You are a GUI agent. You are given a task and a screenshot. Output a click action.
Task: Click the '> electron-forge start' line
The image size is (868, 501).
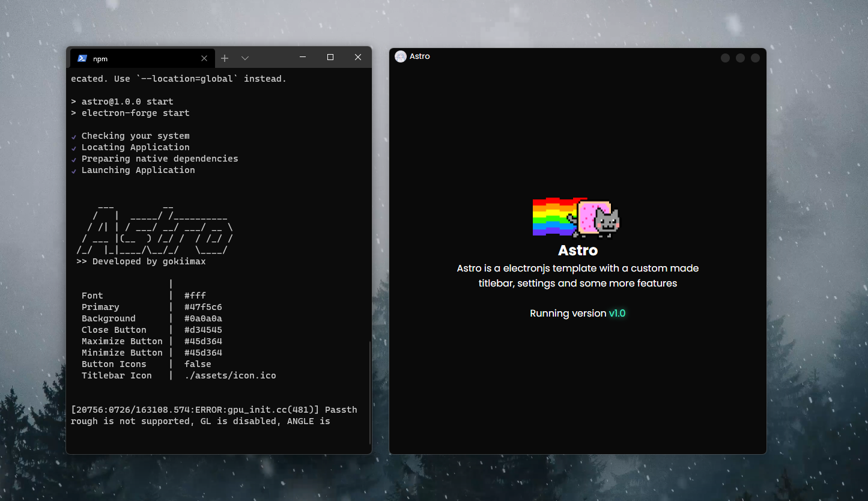pyautogui.click(x=130, y=113)
